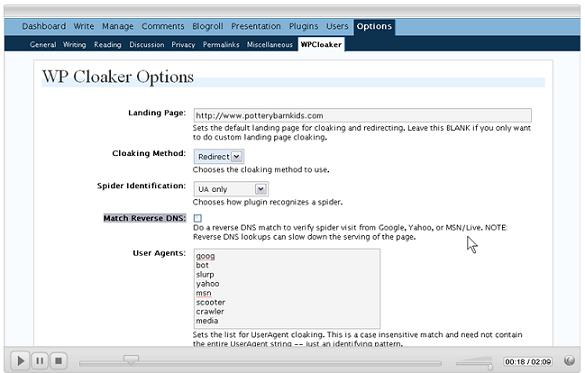Open the Manage menu
The height and width of the screenshot is (373, 585).
[x=118, y=26]
